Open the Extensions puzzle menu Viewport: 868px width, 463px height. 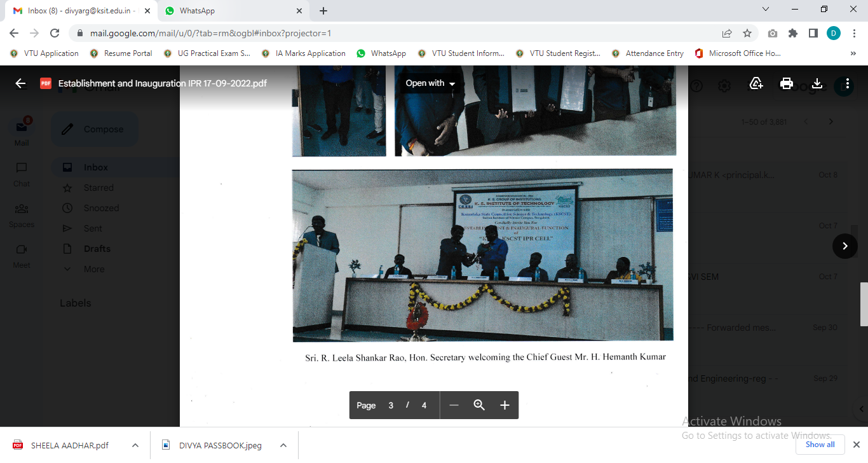tap(792, 33)
